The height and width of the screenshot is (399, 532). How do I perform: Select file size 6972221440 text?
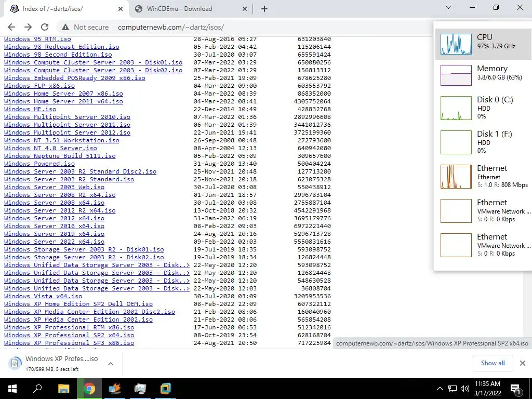tap(312, 227)
